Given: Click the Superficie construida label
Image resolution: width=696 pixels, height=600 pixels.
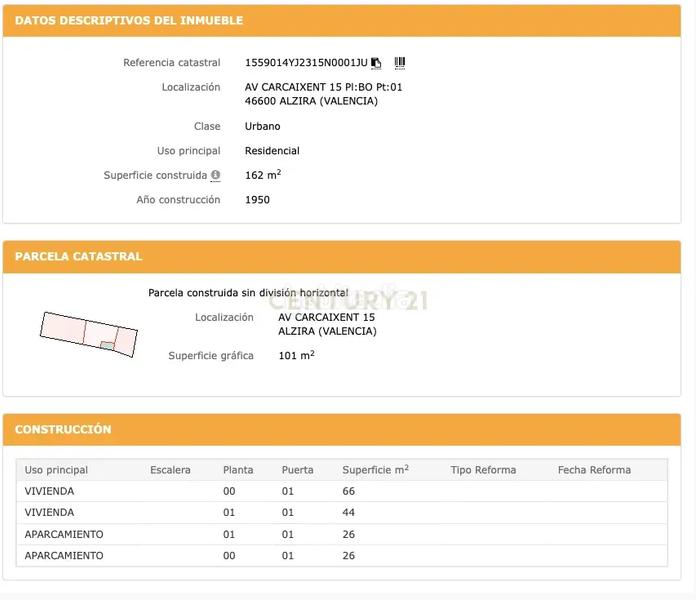Looking at the screenshot, I should pos(155,176).
